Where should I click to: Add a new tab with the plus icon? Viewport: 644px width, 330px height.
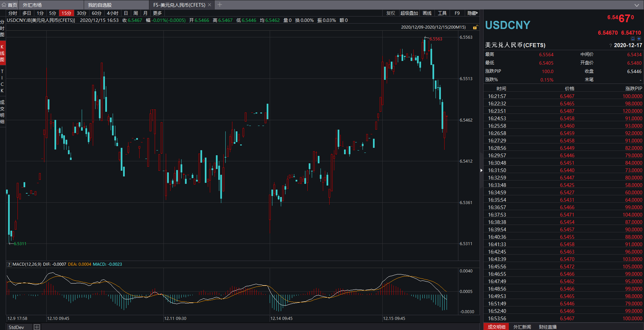[x=220, y=5]
